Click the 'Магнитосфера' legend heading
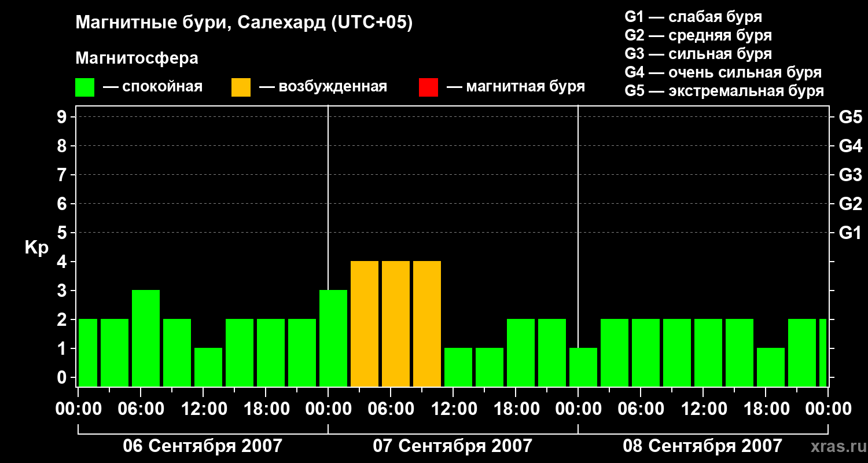The height and width of the screenshot is (463, 868). (137, 58)
